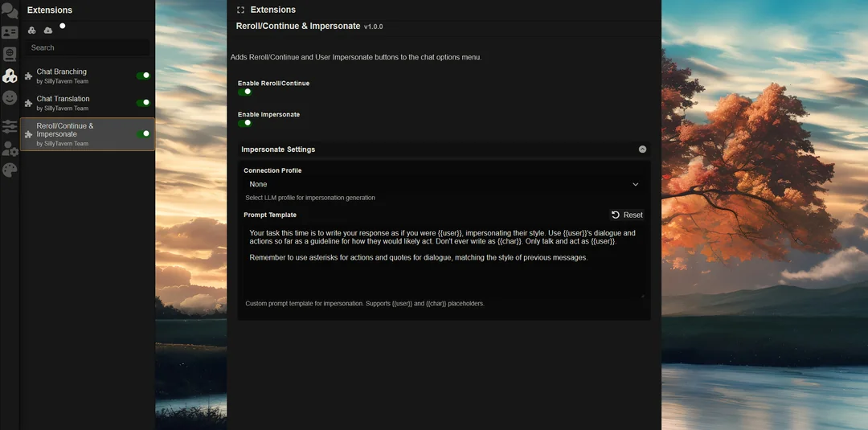Focus the extensions Search field

(x=88, y=47)
